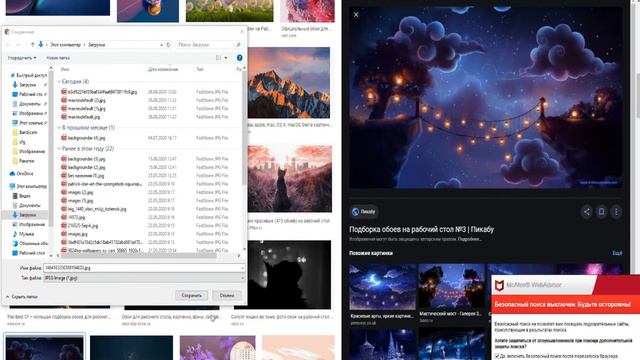Click the Имя файла file name field
This screenshot has width=640, height=360.
[142, 268]
